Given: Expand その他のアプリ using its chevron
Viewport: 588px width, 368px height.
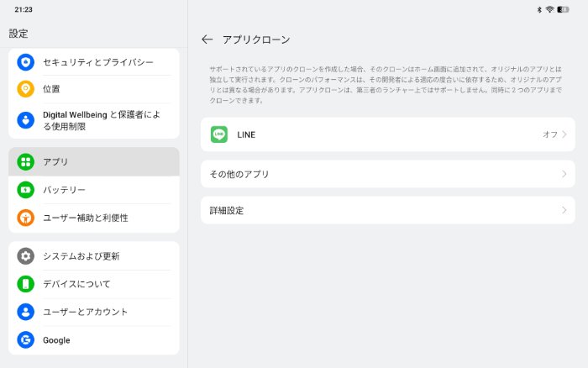Looking at the screenshot, I should 564,174.
